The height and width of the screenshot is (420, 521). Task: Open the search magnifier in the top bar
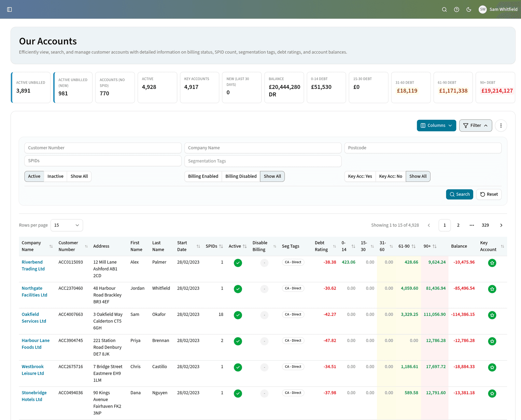coord(444,9)
